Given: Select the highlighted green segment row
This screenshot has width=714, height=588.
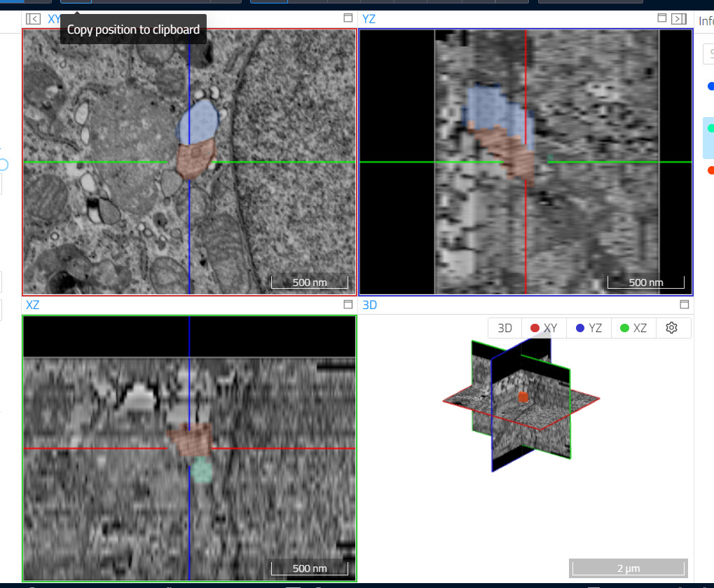Looking at the screenshot, I should 710,128.
